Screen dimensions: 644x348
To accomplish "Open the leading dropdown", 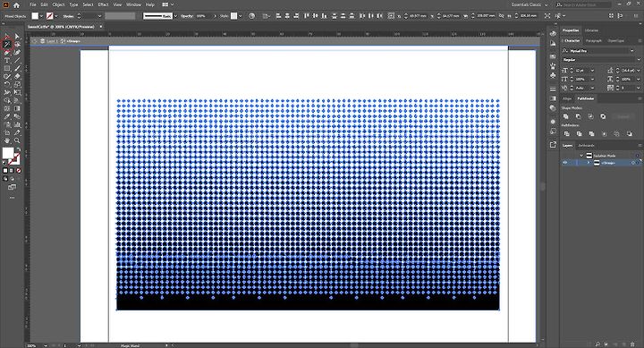I will [x=638, y=71].
